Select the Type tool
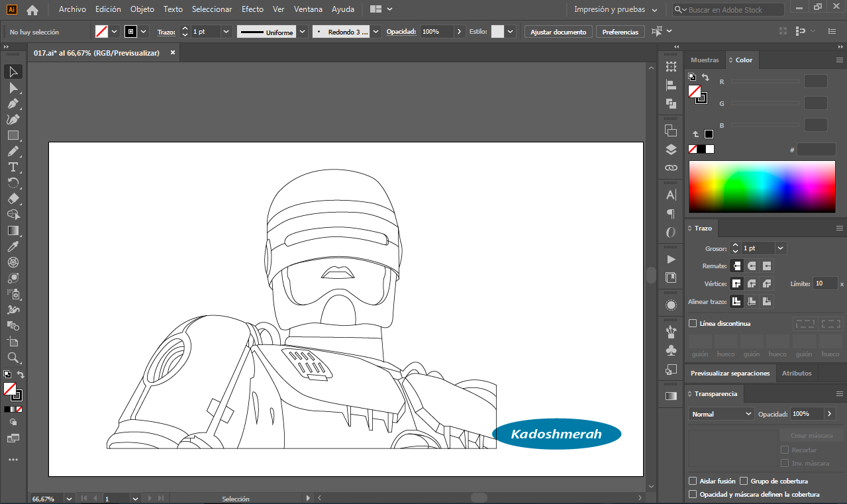 click(13, 167)
